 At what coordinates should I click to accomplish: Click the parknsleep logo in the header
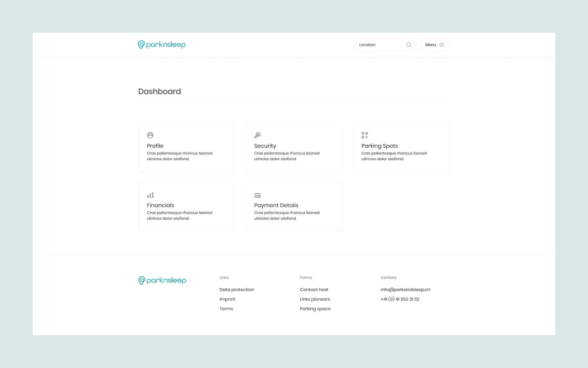tap(162, 45)
